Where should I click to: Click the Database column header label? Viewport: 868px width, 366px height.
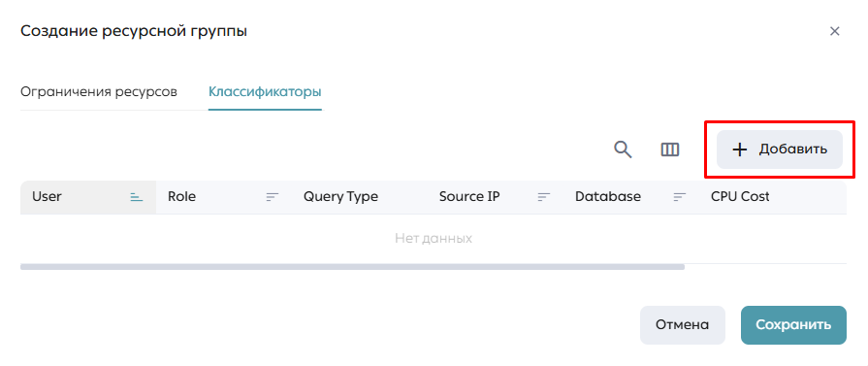pyautogui.click(x=608, y=196)
